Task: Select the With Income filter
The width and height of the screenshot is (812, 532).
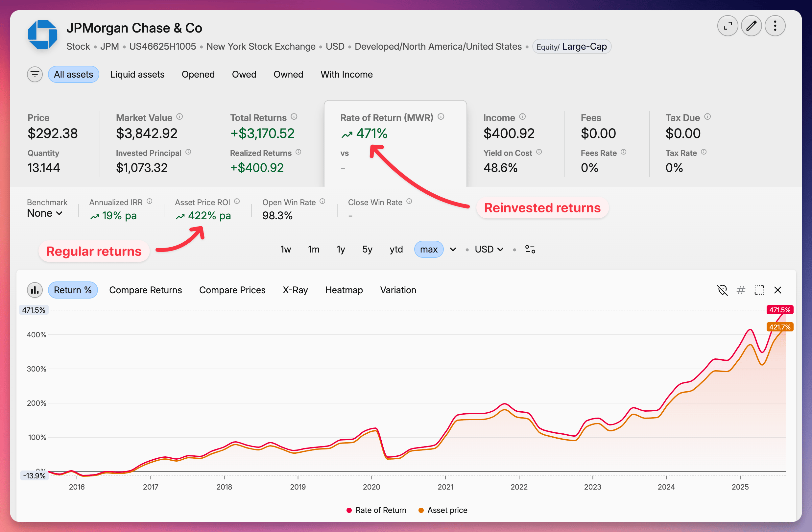Action: click(x=346, y=74)
